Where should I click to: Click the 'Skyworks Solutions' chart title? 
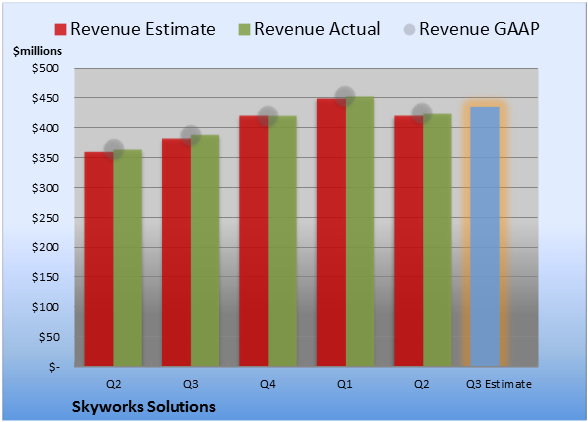coord(144,407)
